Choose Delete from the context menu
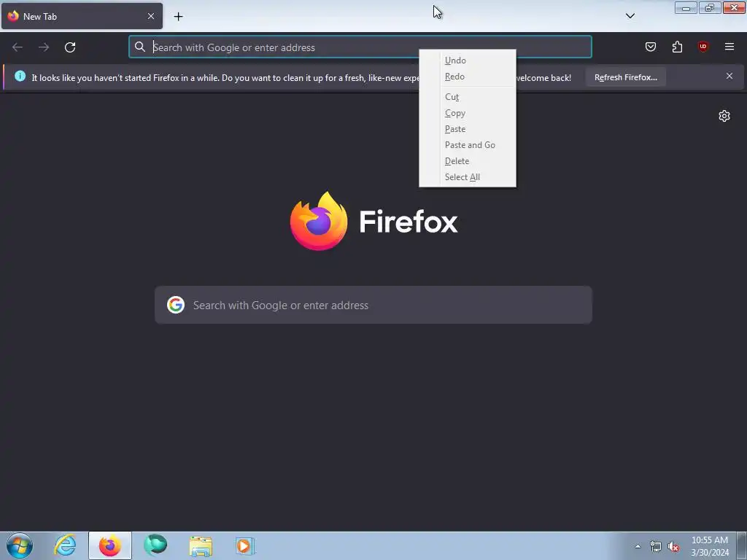Image resolution: width=747 pixels, height=560 pixels. click(468, 161)
